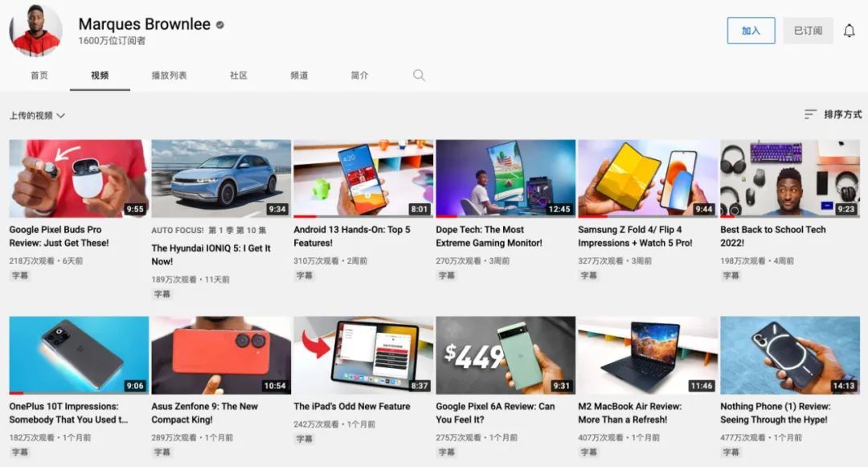Play the curved gaming monitor thumbnail
The image size is (868, 467).
point(506,178)
